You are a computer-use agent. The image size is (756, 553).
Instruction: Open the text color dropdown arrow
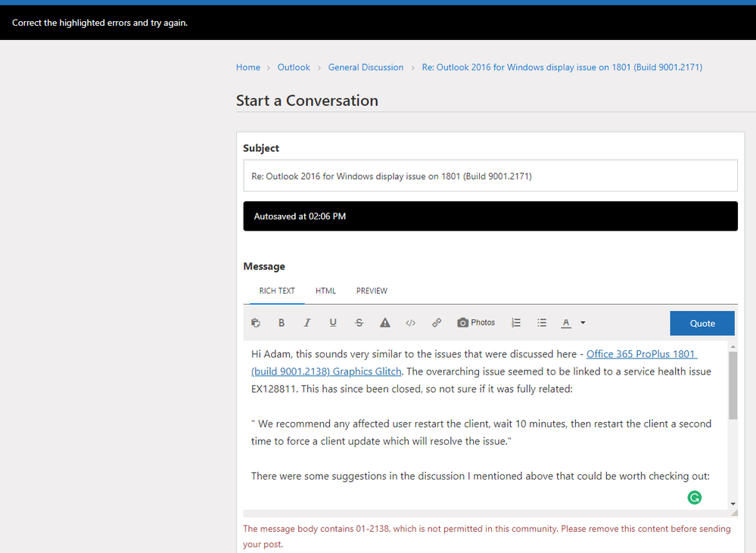[583, 322]
